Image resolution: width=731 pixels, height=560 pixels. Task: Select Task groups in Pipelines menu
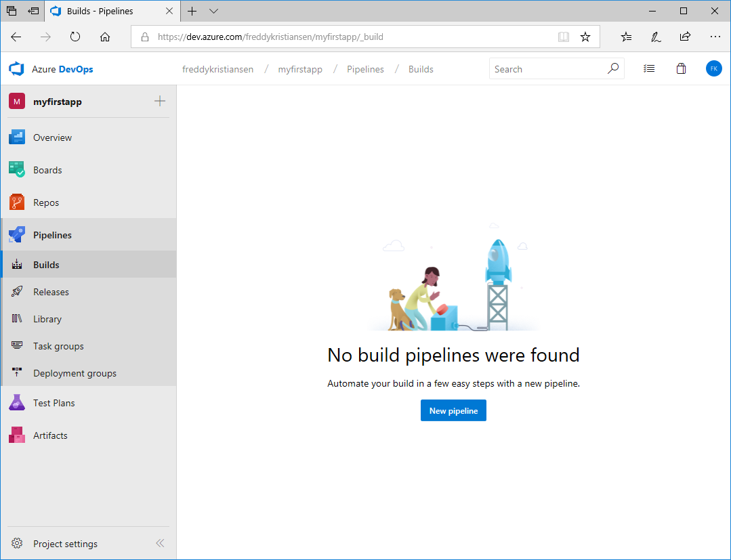[x=58, y=346]
